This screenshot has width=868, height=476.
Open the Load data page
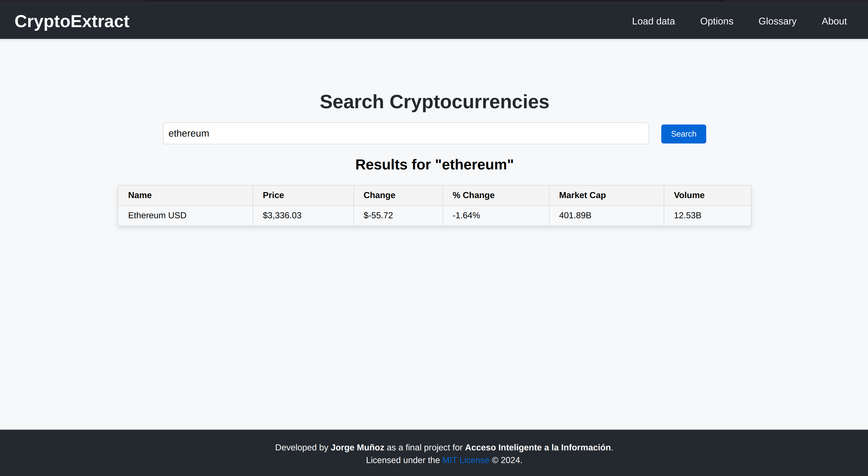(x=653, y=21)
